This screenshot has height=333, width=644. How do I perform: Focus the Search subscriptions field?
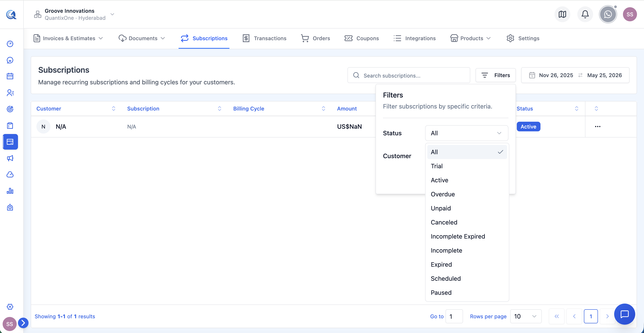tap(409, 75)
